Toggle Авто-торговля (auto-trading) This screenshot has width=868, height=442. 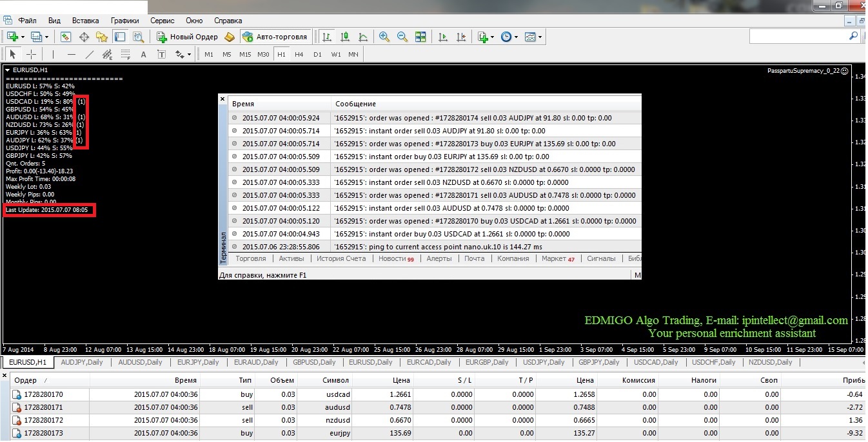[276, 37]
